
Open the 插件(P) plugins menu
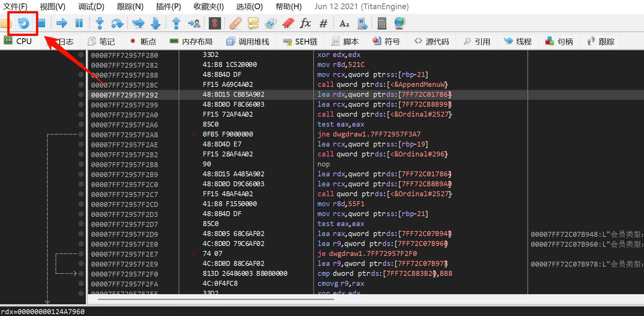(x=168, y=7)
